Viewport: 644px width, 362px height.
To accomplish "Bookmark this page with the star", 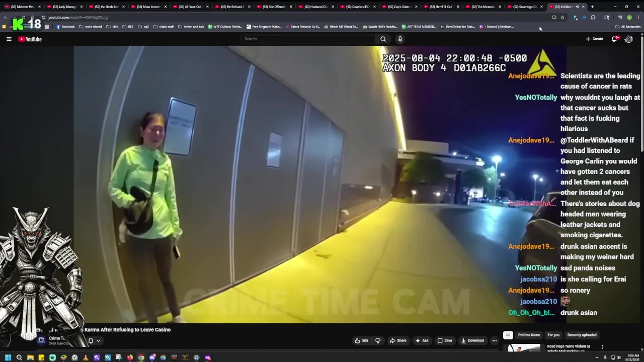I will point(562,17).
